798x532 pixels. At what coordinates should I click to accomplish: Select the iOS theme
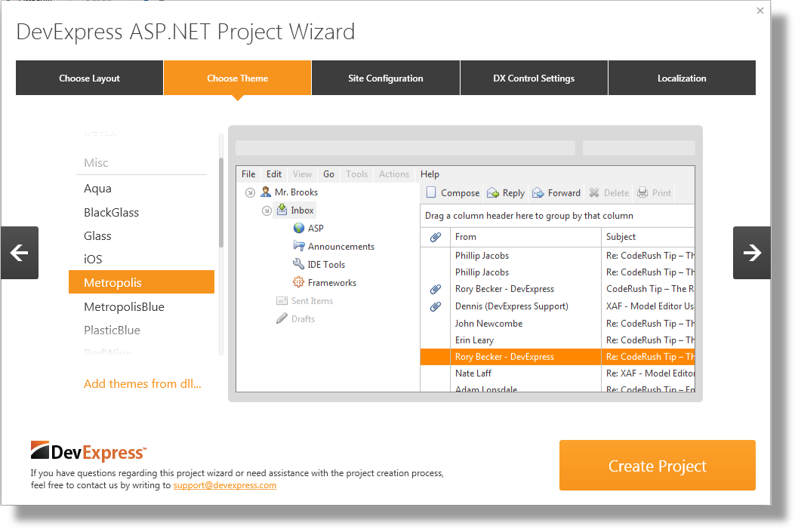coord(141,259)
